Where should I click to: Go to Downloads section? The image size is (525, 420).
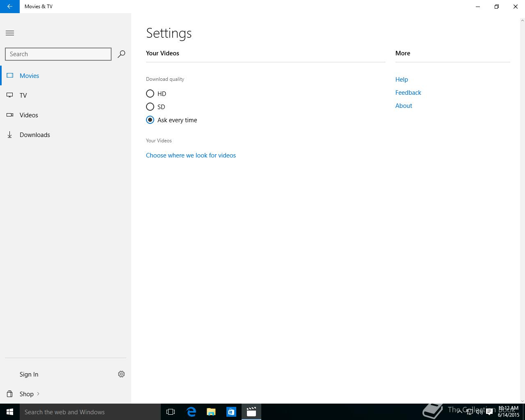click(x=66, y=135)
